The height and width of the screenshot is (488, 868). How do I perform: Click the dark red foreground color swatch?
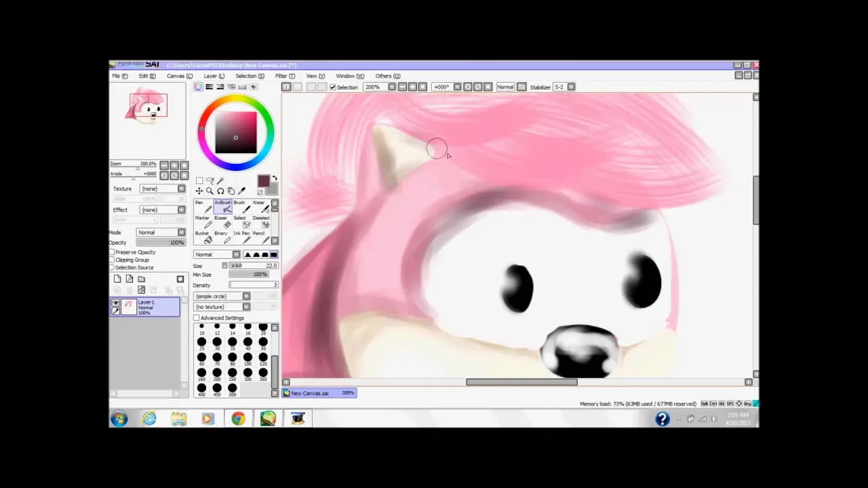(263, 182)
